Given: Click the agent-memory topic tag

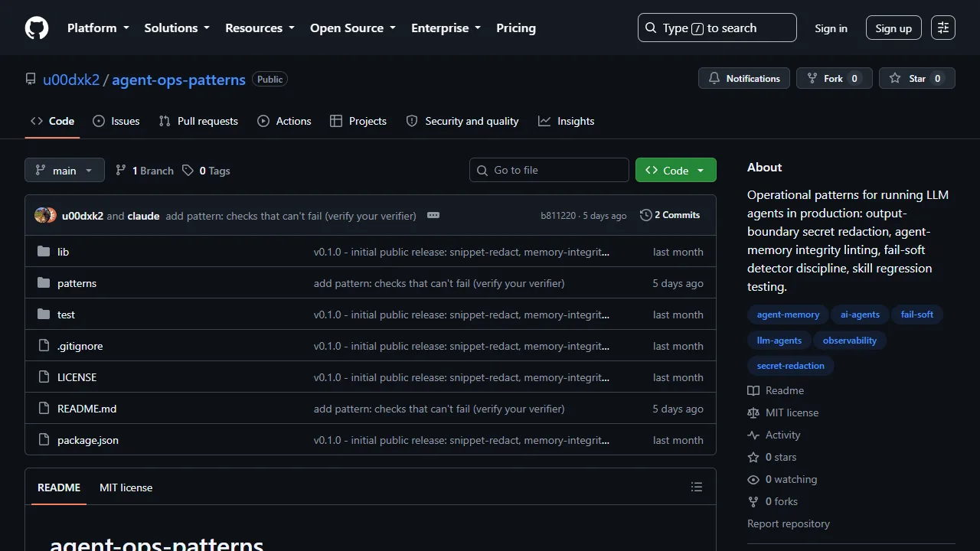Looking at the screenshot, I should tap(788, 315).
